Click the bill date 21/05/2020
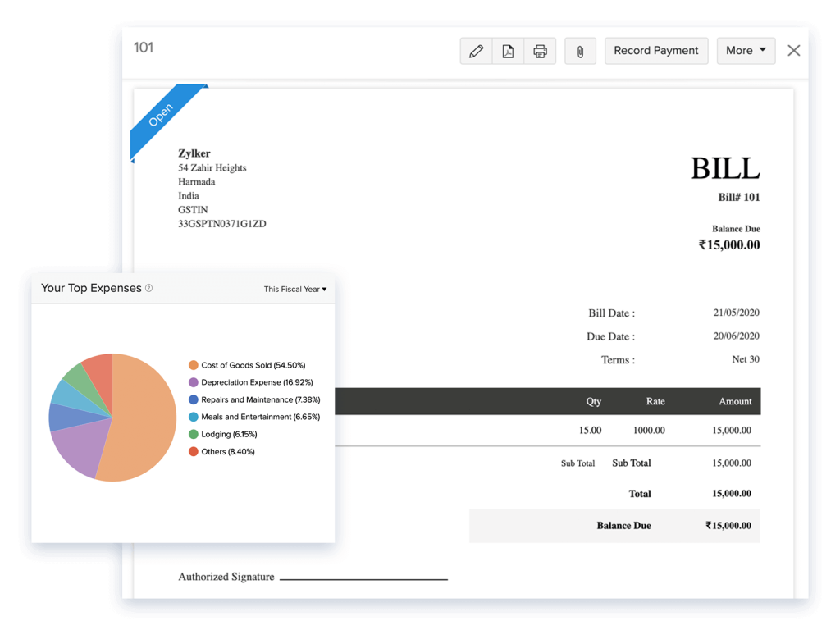This screenshot has height=630, width=840. click(x=736, y=313)
